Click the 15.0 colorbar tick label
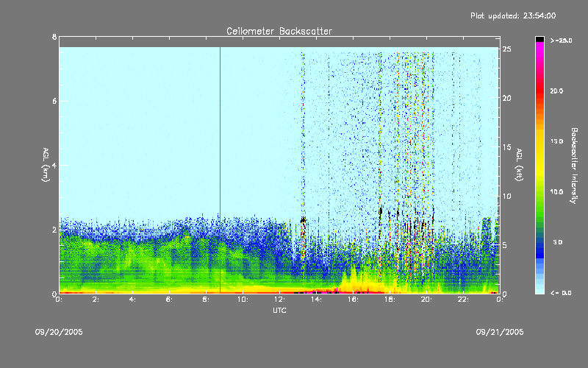 pyautogui.click(x=556, y=141)
